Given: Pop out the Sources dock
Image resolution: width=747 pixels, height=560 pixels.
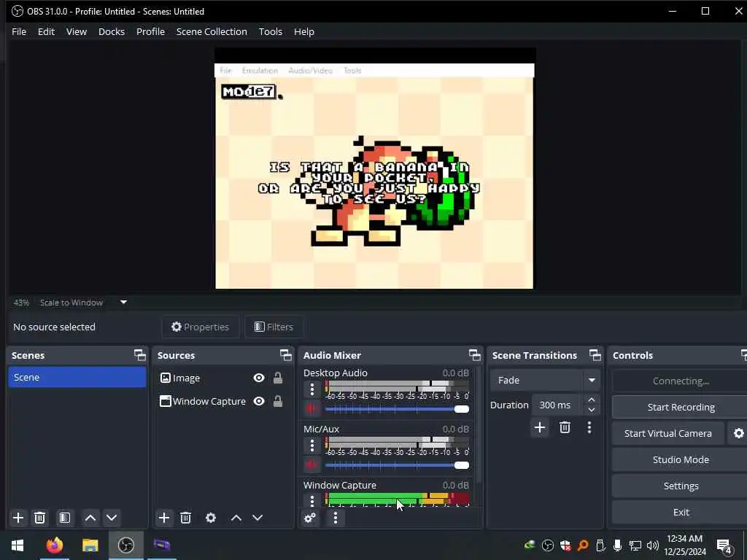Looking at the screenshot, I should coord(285,355).
